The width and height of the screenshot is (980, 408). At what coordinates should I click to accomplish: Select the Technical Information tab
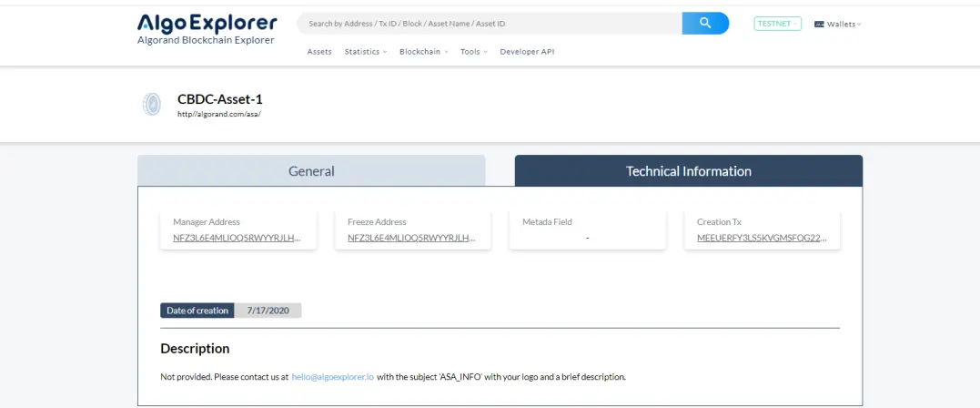click(689, 171)
